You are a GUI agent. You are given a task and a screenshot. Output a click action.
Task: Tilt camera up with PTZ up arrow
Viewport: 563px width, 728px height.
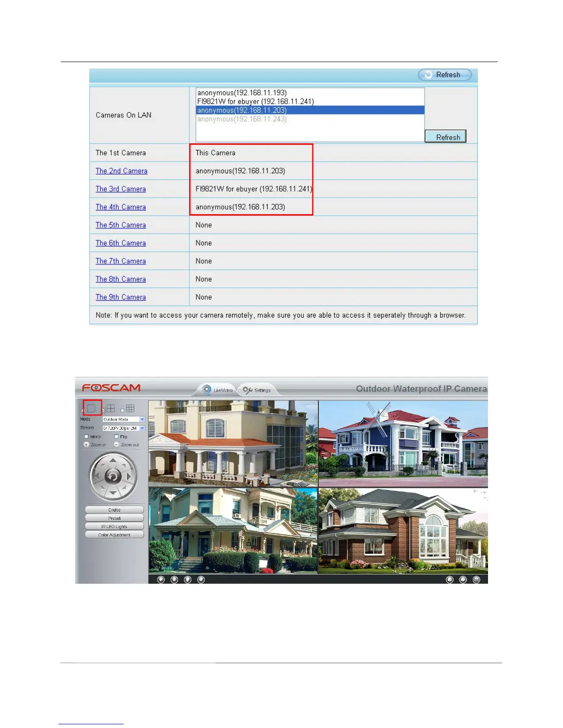point(113,460)
